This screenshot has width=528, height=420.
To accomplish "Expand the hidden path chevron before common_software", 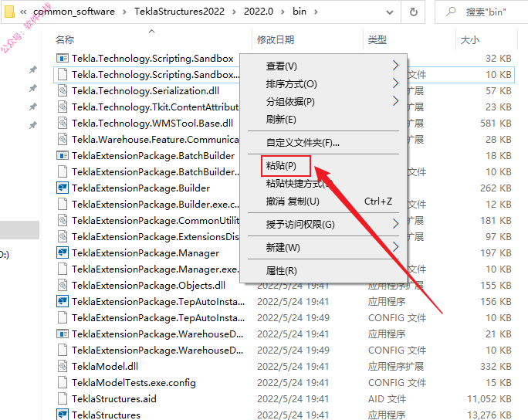I will click(x=23, y=12).
